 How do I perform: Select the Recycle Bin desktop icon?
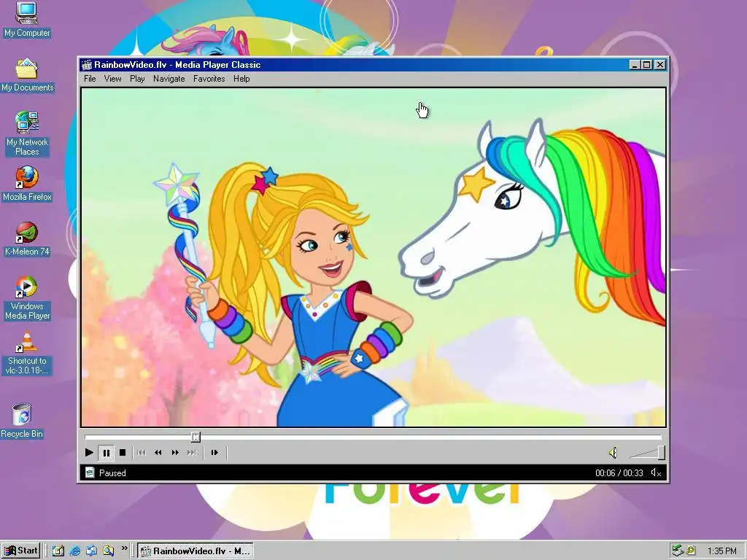22,421
